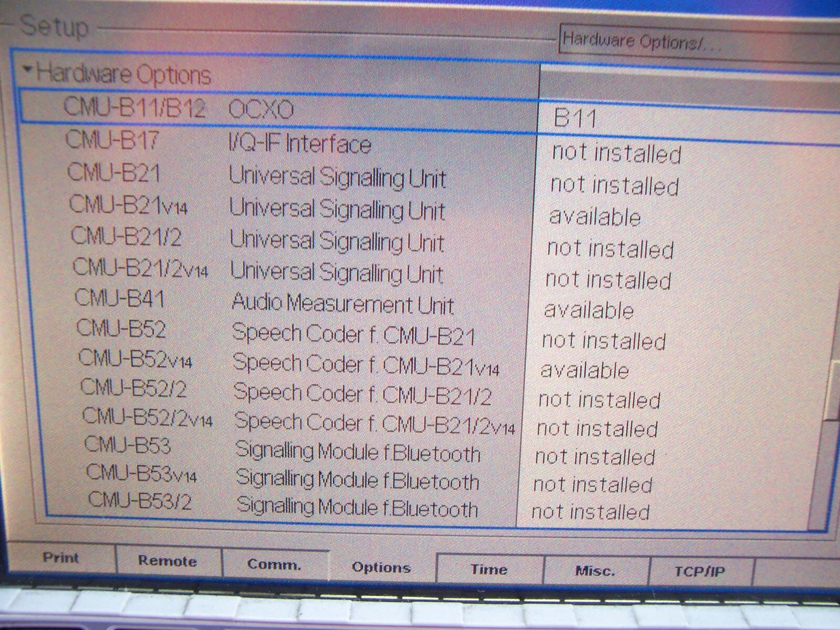The image size is (840, 630).
Task: Open the Time tab
Action: pos(489,570)
